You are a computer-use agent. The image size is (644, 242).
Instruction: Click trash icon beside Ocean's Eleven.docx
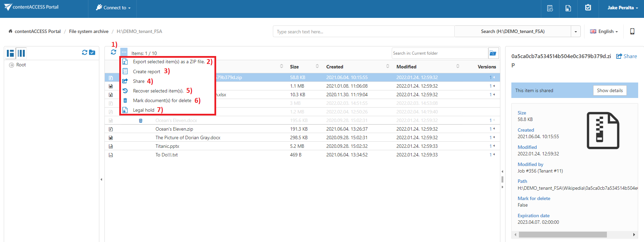pos(141,121)
